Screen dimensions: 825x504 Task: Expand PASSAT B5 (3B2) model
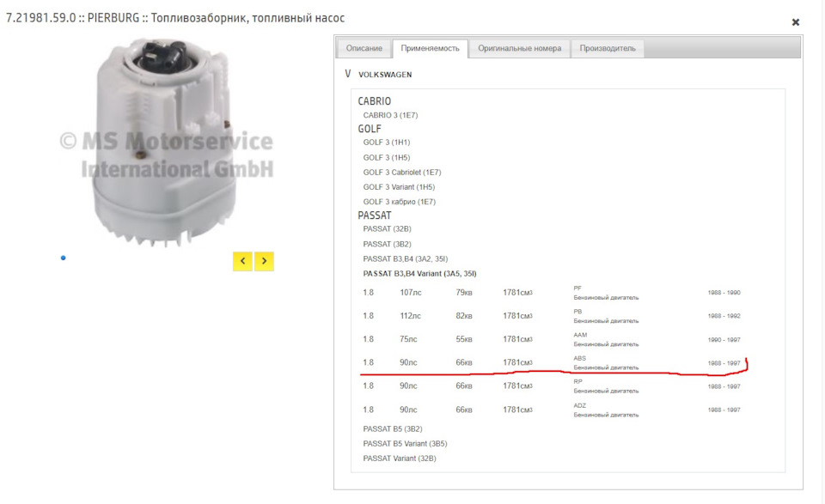[393, 428]
